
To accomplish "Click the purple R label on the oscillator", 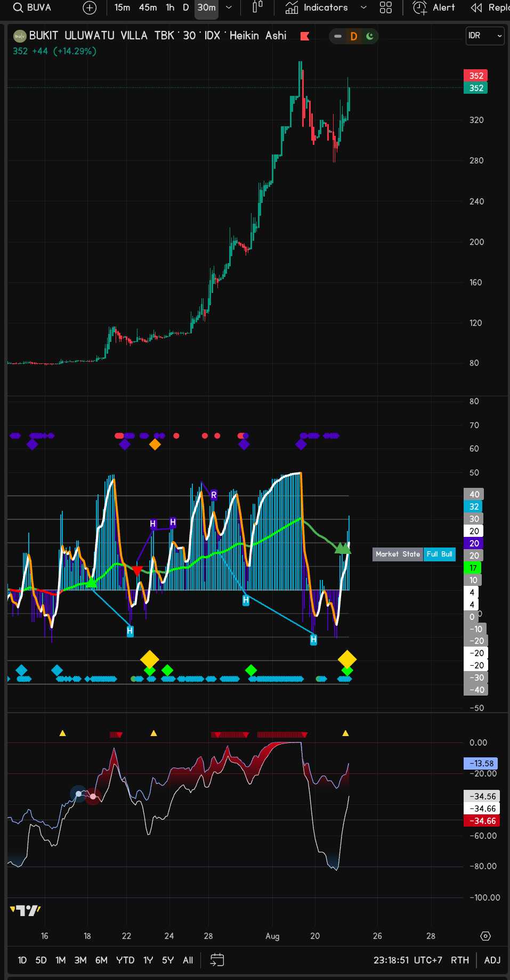I will (214, 495).
